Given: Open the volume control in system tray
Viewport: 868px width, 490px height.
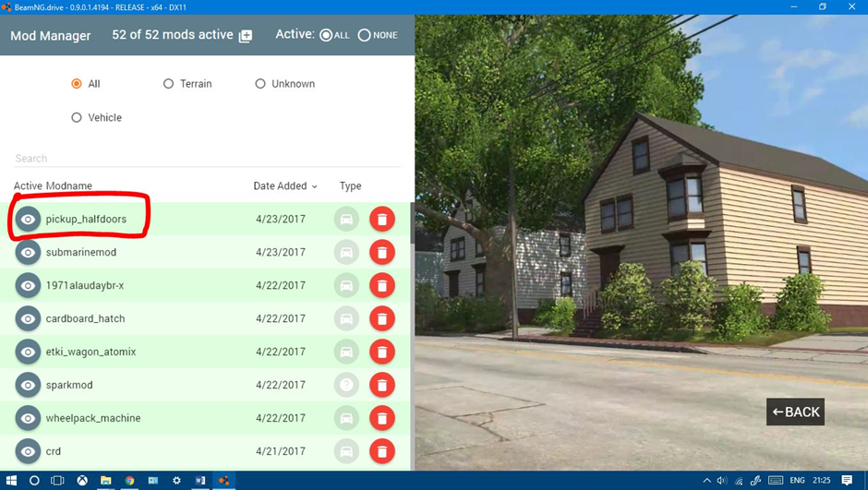Looking at the screenshot, I should pos(722,481).
